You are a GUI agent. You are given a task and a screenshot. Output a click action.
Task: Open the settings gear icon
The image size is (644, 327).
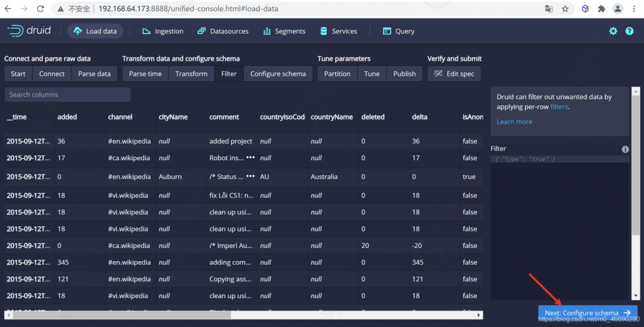(x=613, y=31)
